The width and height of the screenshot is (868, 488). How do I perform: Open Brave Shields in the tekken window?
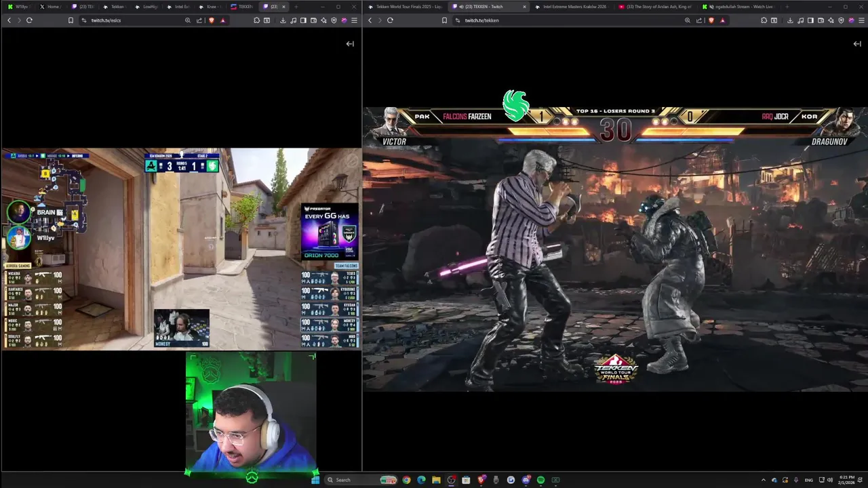pos(711,20)
